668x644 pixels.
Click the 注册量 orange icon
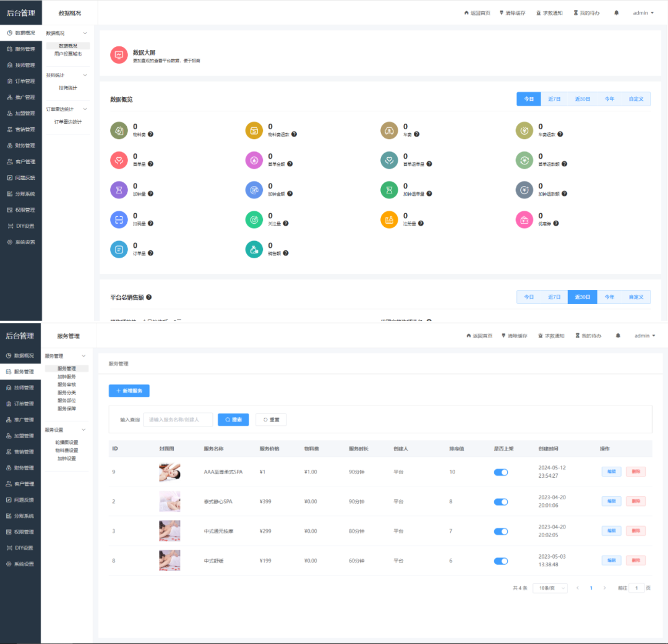click(389, 219)
